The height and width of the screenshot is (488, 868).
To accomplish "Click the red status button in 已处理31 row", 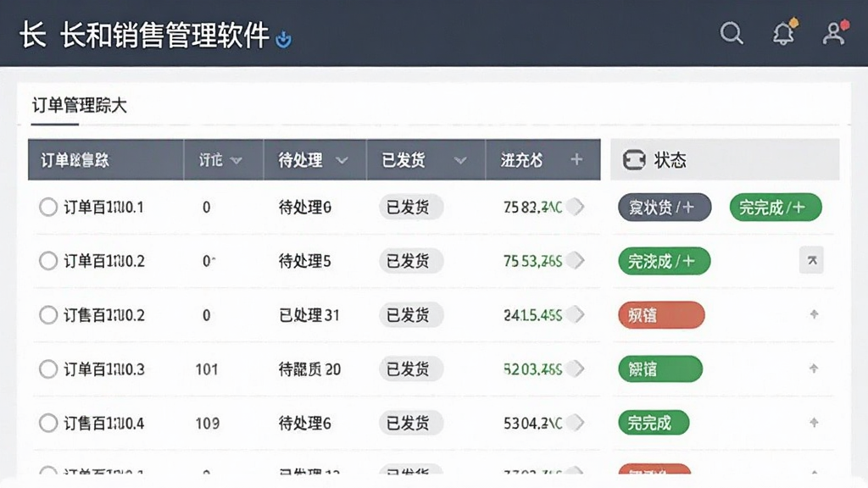I will (661, 315).
